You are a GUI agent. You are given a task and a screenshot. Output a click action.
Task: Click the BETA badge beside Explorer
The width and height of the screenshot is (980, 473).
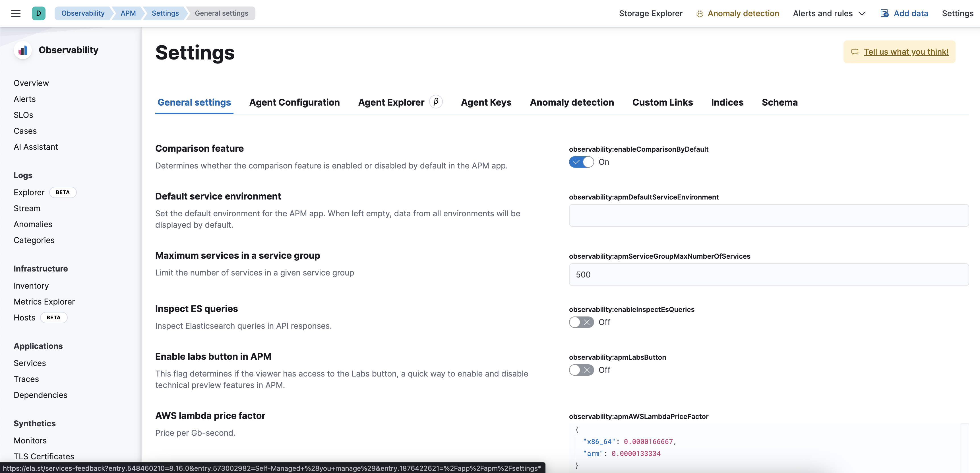click(63, 192)
